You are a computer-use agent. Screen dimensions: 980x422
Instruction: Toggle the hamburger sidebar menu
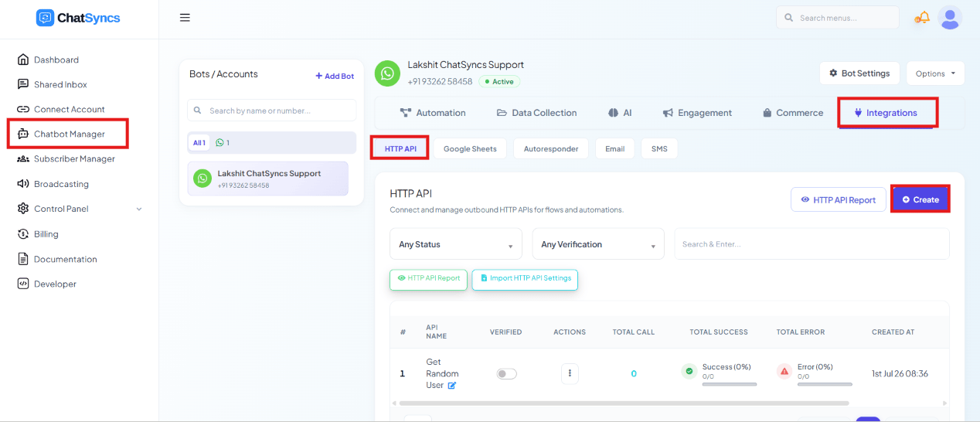click(x=185, y=18)
